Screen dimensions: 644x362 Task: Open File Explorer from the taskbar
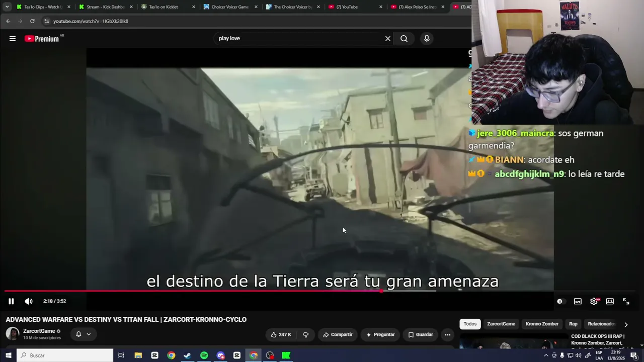pos(138,355)
